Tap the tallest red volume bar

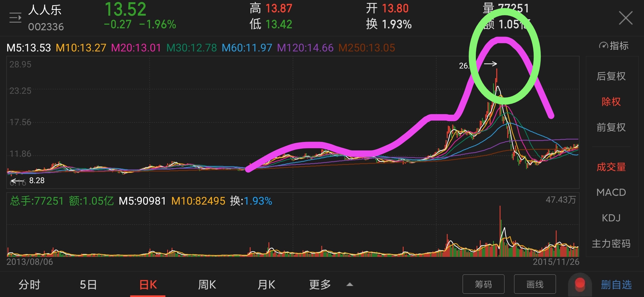click(x=500, y=231)
